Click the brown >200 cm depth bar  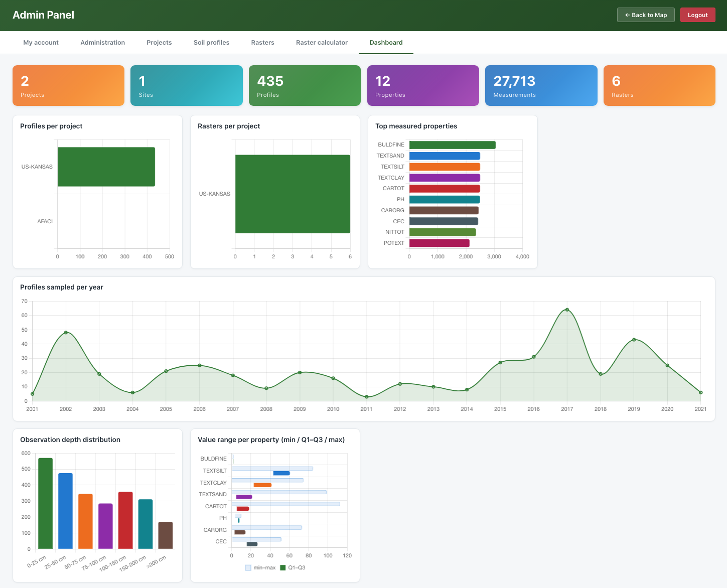(166, 535)
